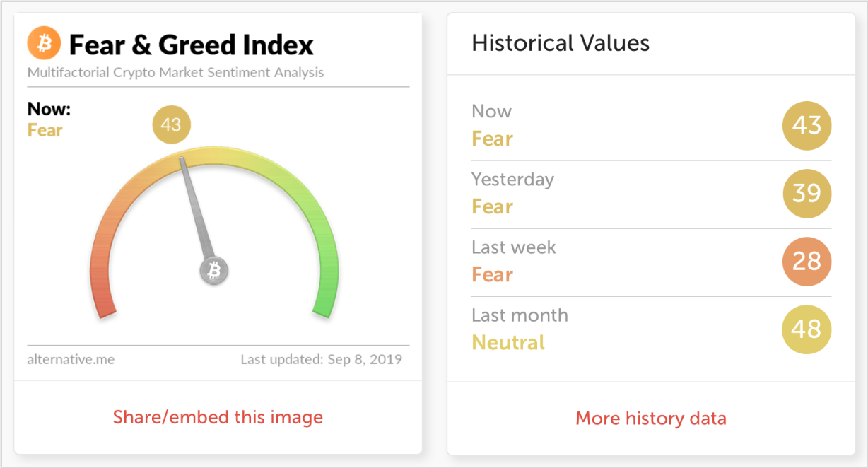Viewport: 868px width, 468px height.
Task: Open More history data link
Action: point(651,419)
